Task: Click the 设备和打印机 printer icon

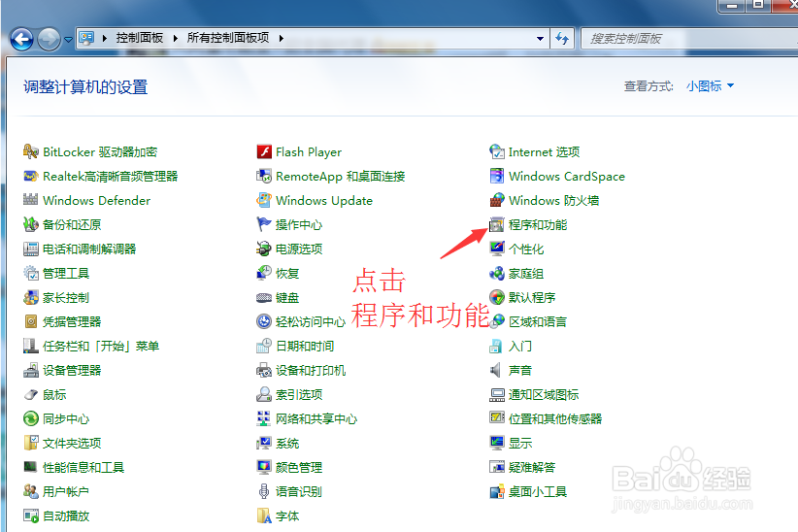Action: pos(264,370)
